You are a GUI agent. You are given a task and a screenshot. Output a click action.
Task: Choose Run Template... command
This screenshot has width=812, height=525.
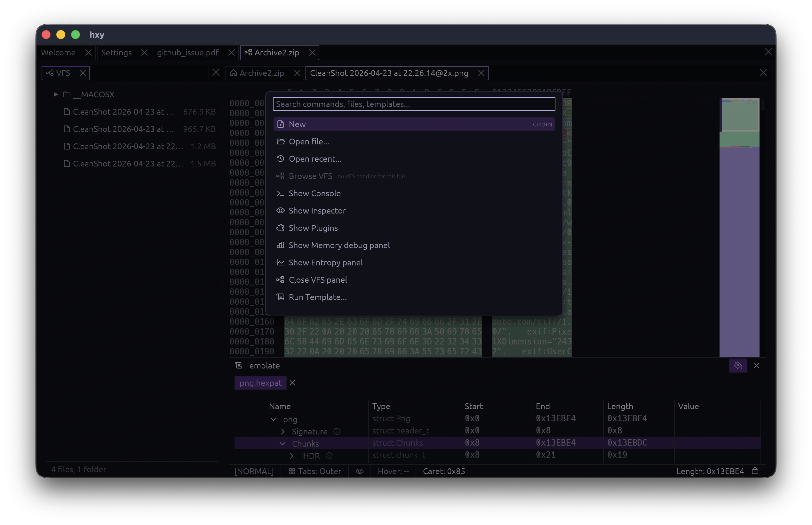point(413,297)
